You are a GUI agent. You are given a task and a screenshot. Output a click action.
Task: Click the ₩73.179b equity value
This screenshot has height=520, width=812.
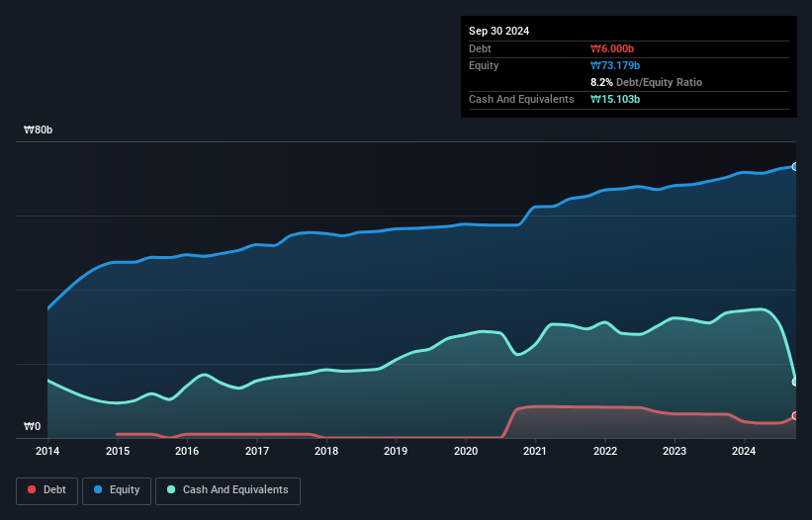pyautogui.click(x=615, y=65)
